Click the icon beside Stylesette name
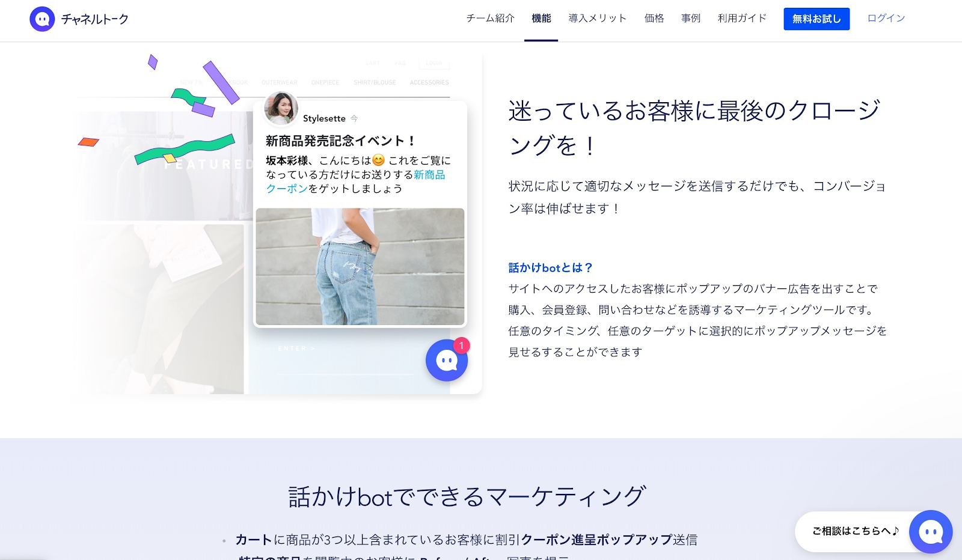The image size is (962, 560). click(354, 118)
